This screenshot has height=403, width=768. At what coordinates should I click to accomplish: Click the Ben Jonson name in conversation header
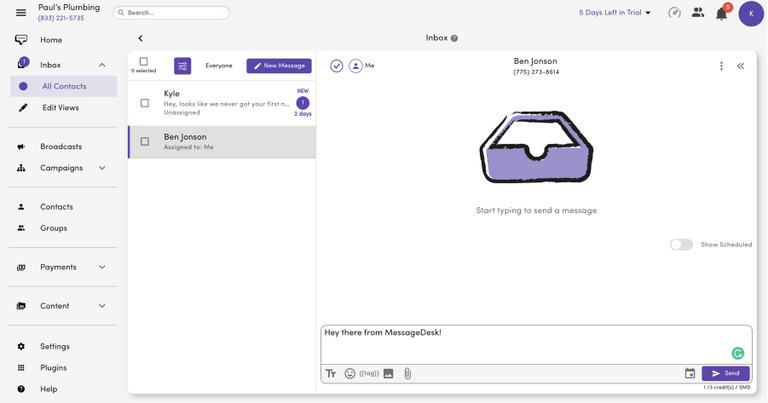535,61
